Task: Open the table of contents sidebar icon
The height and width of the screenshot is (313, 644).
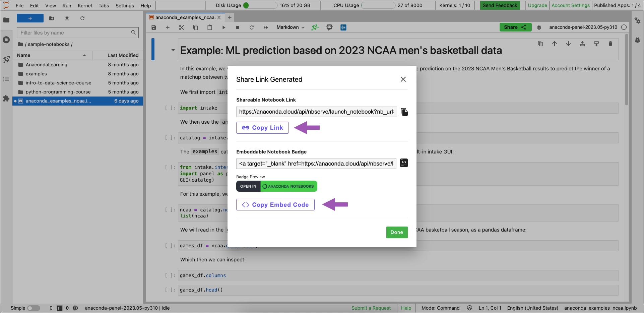Action: tap(6, 79)
